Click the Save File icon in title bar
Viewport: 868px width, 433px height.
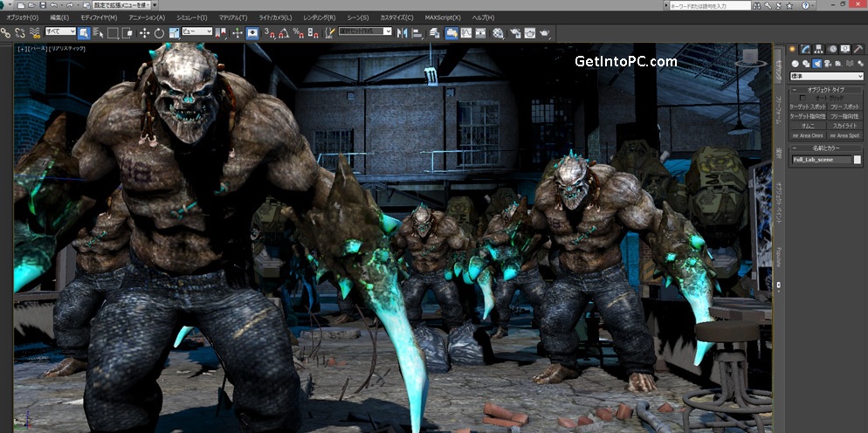[x=43, y=5]
